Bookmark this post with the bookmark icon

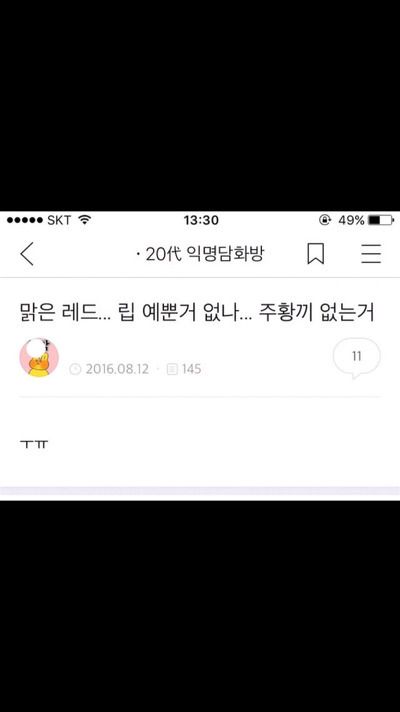[x=316, y=253]
